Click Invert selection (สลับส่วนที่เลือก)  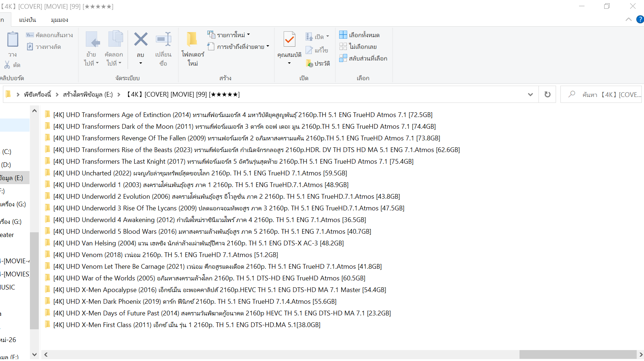coord(363,58)
